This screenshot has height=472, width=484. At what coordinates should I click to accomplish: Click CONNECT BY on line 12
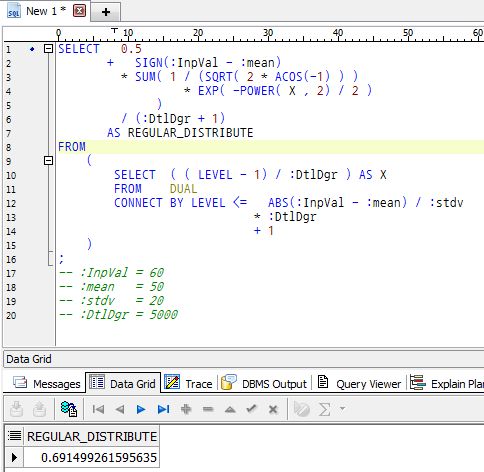(149, 203)
